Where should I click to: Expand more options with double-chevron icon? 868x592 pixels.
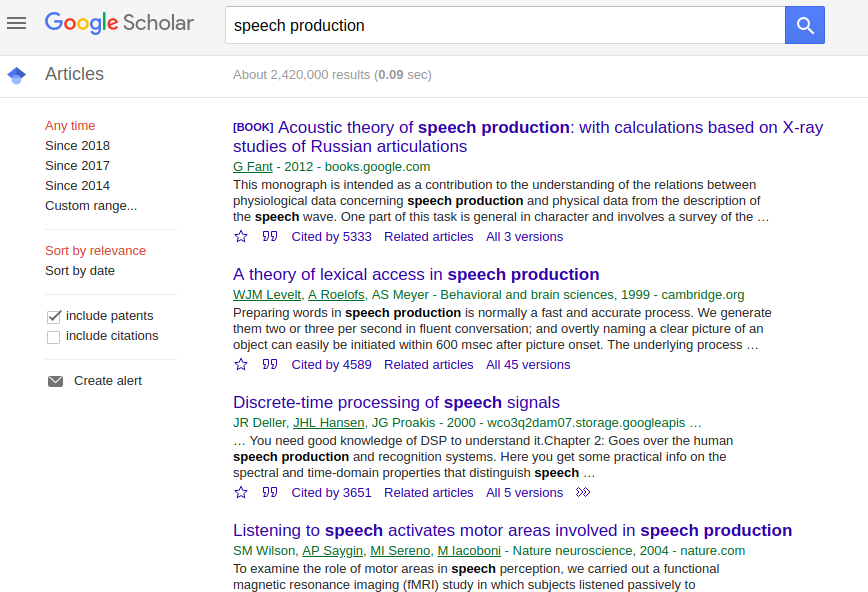pos(583,492)
